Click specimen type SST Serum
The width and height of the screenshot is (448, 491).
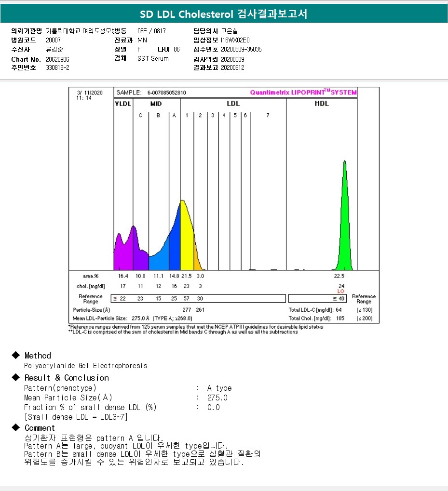153,59
